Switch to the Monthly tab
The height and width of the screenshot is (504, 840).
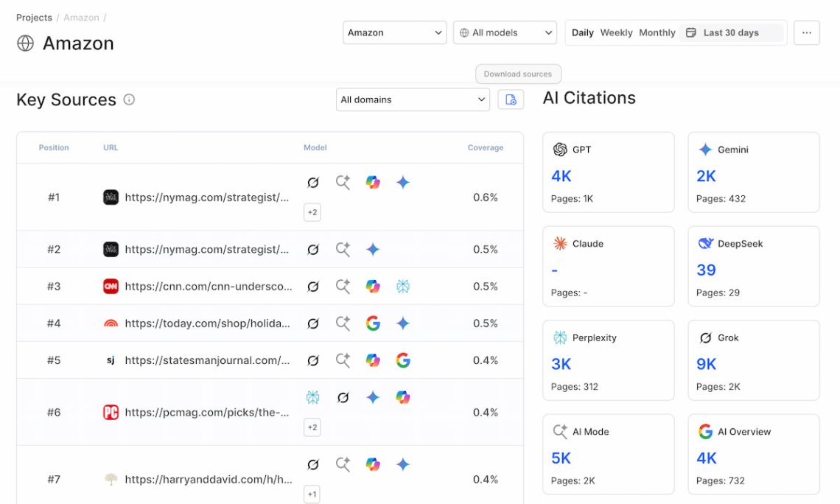(x=657, y=32)
